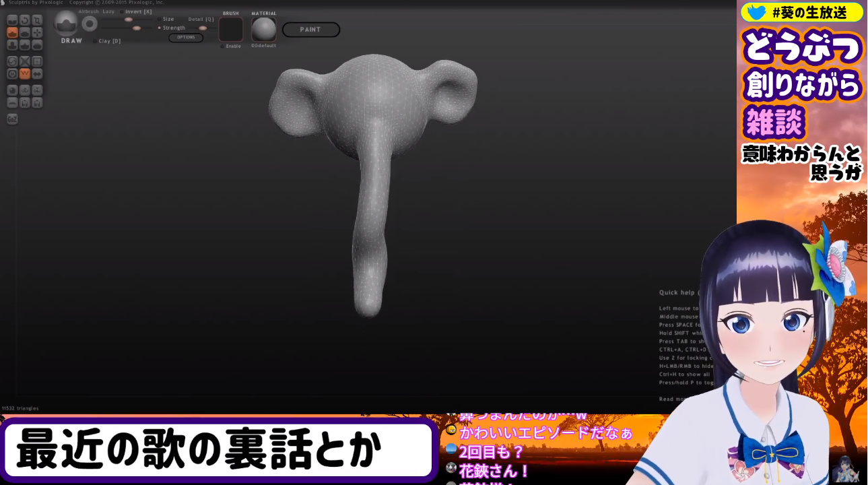The image size is (868, 485).
Task: Toggle the orange Wireframe display button
Action: point(24,73)
